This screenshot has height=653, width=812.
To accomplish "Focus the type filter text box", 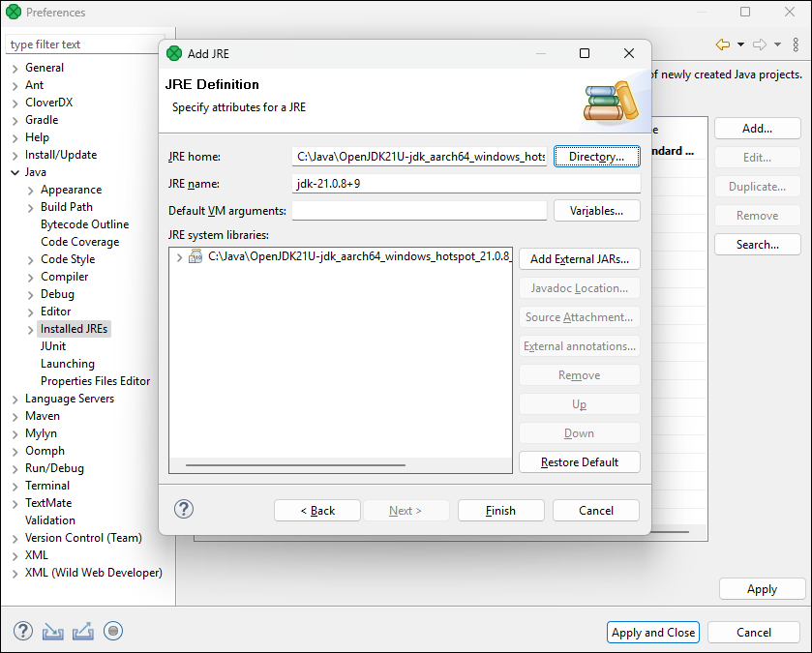I will point(85,45).
